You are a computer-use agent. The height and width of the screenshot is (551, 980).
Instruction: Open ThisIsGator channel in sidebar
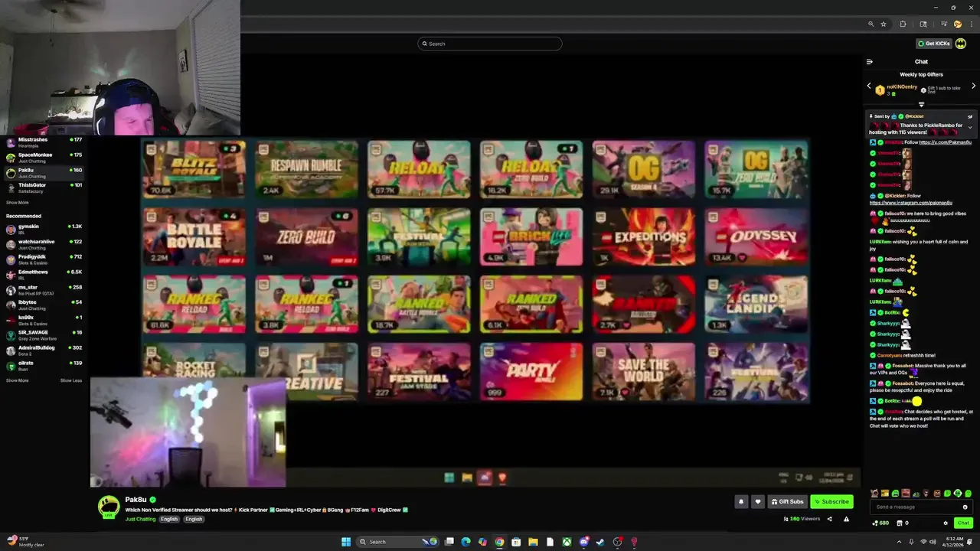click(44, 187)
